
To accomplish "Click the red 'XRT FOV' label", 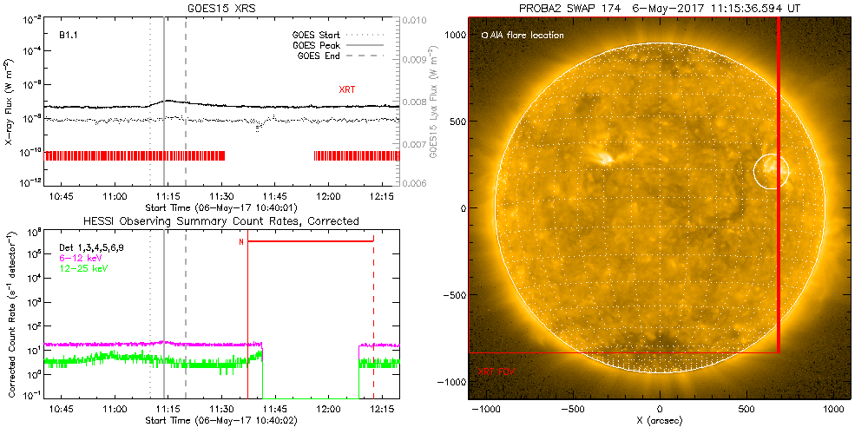I will click(496, 372).
